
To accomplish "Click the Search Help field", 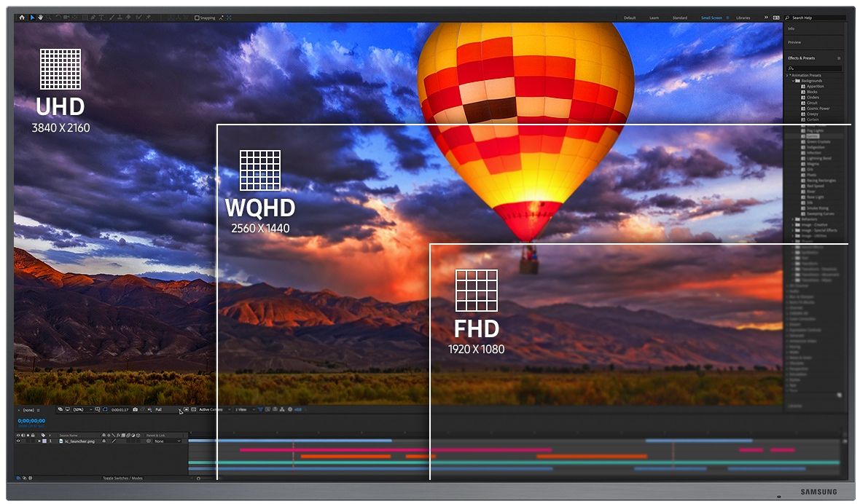I will [x=815, y=17].
